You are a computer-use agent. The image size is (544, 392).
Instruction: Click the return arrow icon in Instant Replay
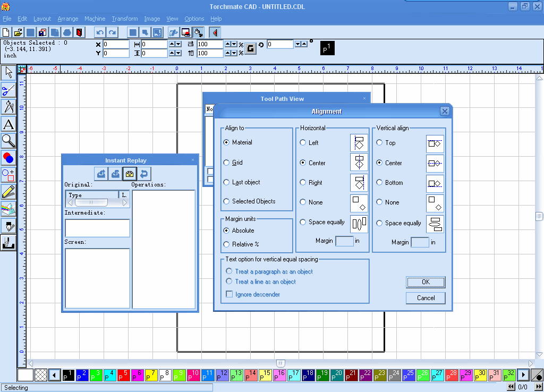pos(144,174)
